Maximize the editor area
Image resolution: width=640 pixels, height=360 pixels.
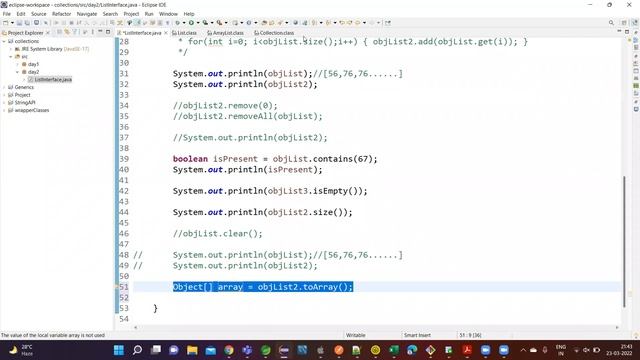point(627,31)
